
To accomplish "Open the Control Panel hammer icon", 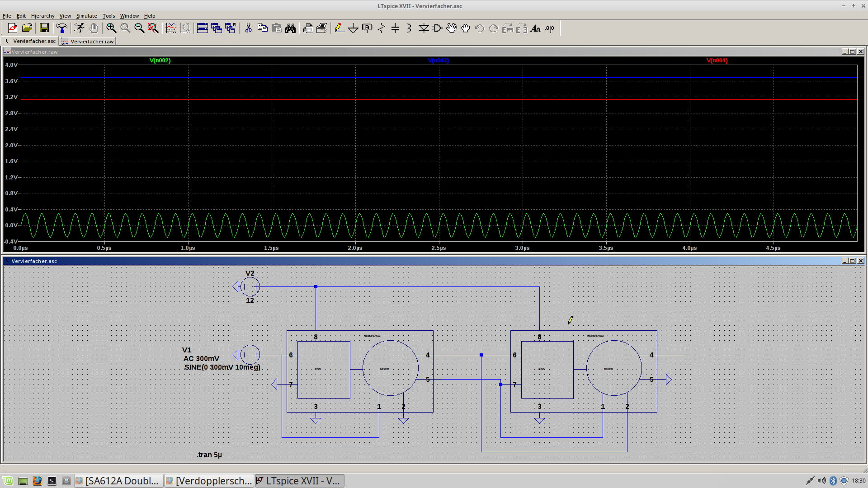I will (x=62, y=28).
